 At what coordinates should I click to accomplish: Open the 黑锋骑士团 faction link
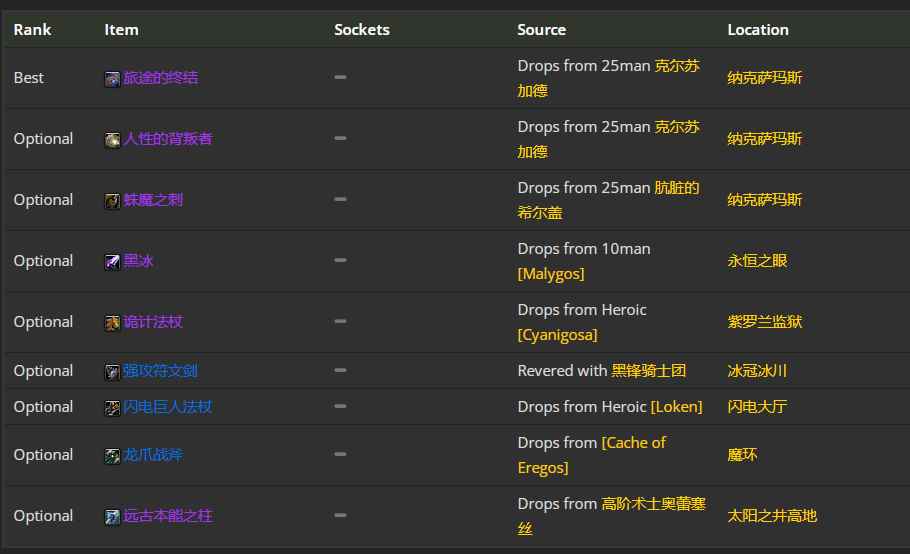pyautogui.click(x=649, y=371)
